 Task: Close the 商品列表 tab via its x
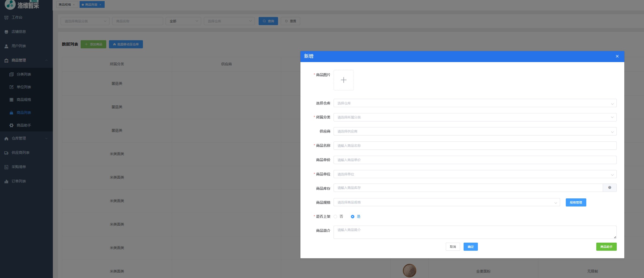coord(100,5)
